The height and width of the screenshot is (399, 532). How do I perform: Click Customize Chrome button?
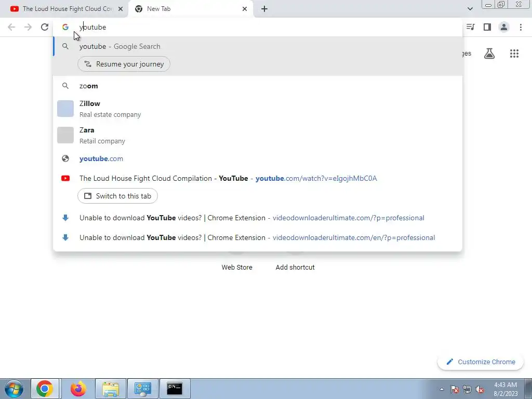point(480,362)
